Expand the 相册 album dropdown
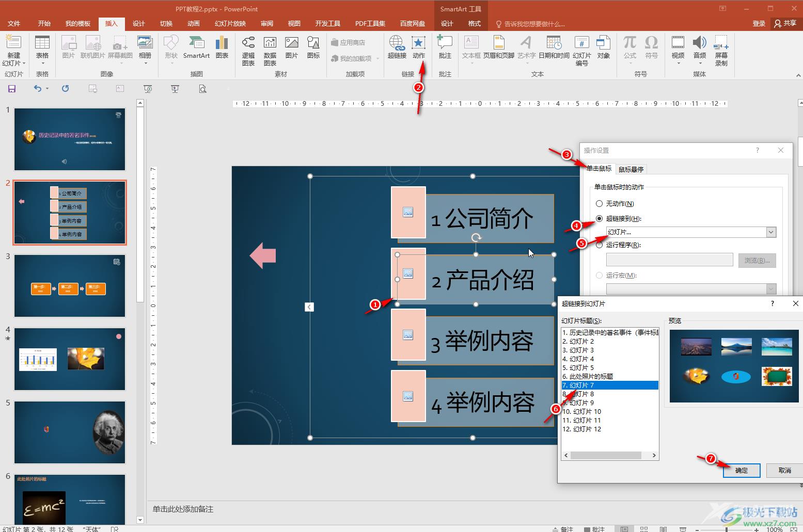The height and width of the screenshot is (532, 803). click(x=145, y=63)
